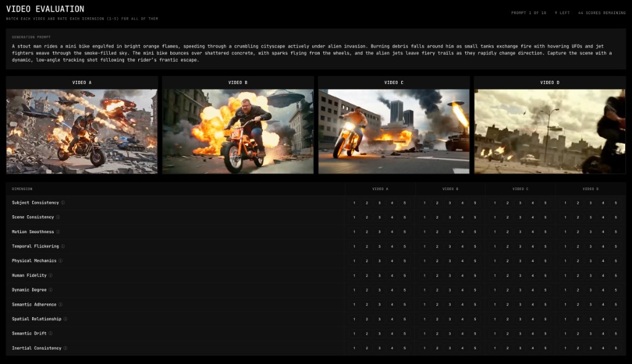Play the Video B preview
This screenshot has width=632, height=364.
(238, 131)
